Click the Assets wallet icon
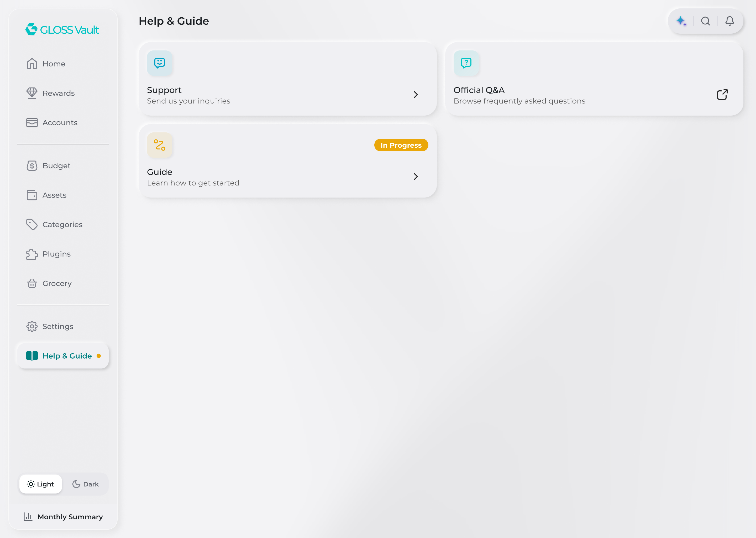The width and height of the screenshot is (756, 538). [x=32, y=195]
